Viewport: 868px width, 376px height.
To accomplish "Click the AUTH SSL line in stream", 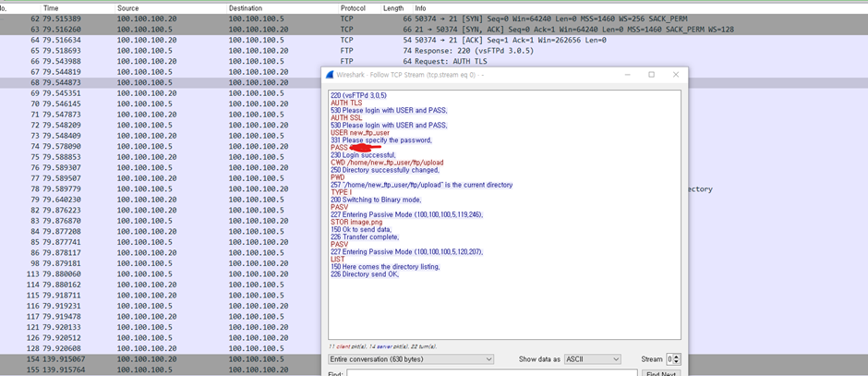I will [x=346, y=118].
